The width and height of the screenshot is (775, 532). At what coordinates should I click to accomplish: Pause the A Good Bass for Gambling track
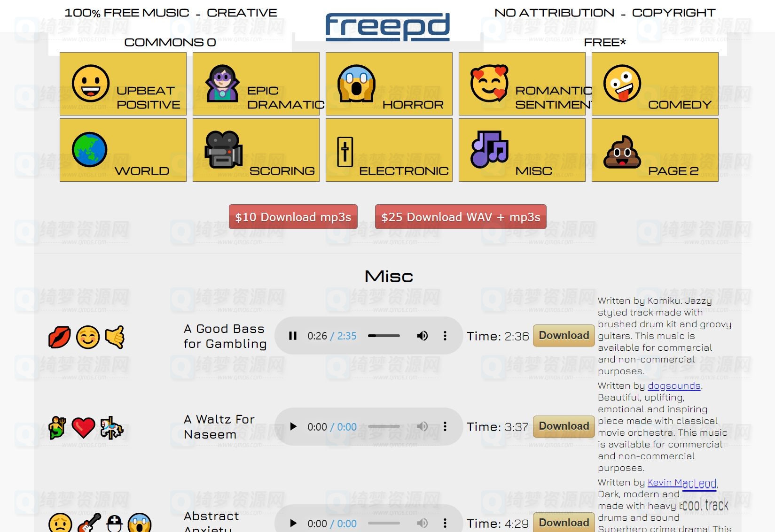click(293, 336)
